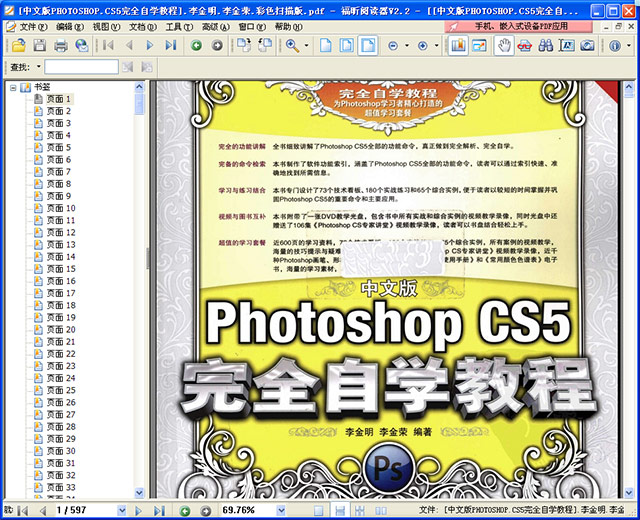Open the 帮助(H) menu
Image resolution: width=640 pixels, height=520 pixels.
pyautogui.click(x=289, y=27)
